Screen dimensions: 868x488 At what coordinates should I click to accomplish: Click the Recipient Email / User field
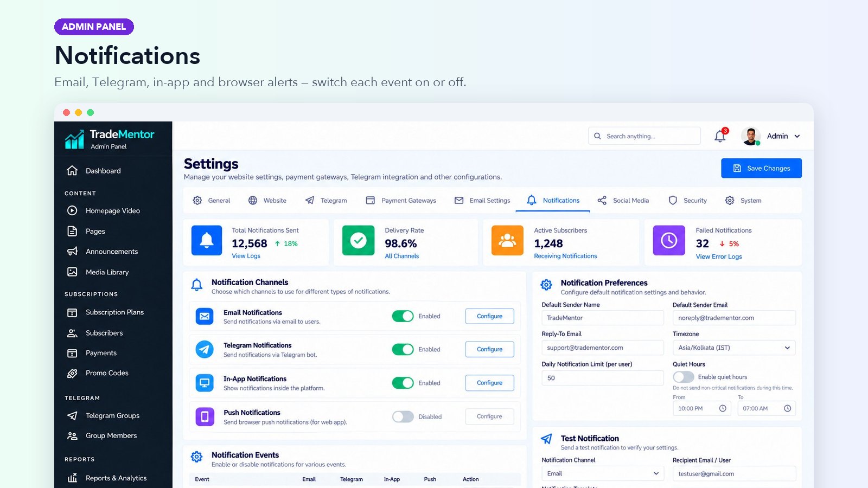[734, 473]
